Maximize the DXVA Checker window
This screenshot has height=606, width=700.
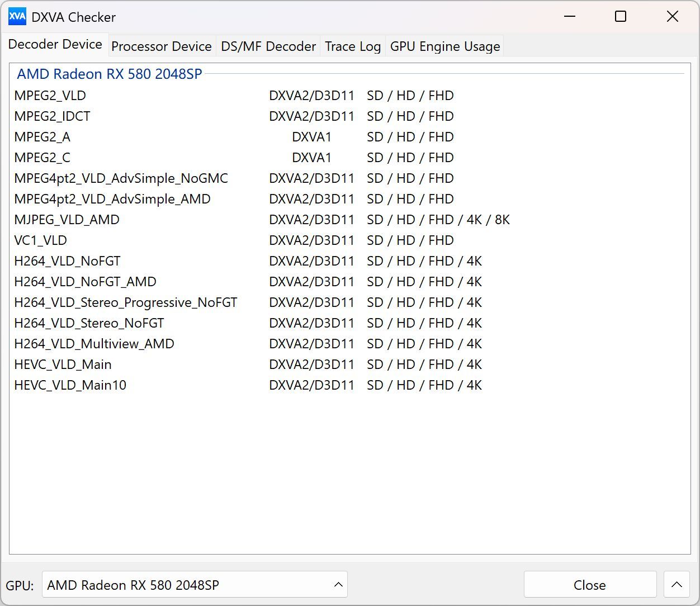click(x=621, y=17)
